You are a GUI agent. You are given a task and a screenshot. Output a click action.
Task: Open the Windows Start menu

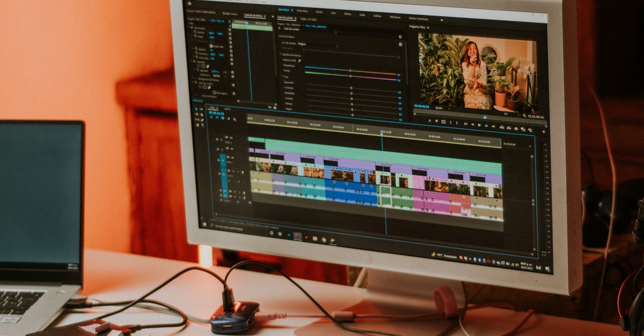[204, 223]
